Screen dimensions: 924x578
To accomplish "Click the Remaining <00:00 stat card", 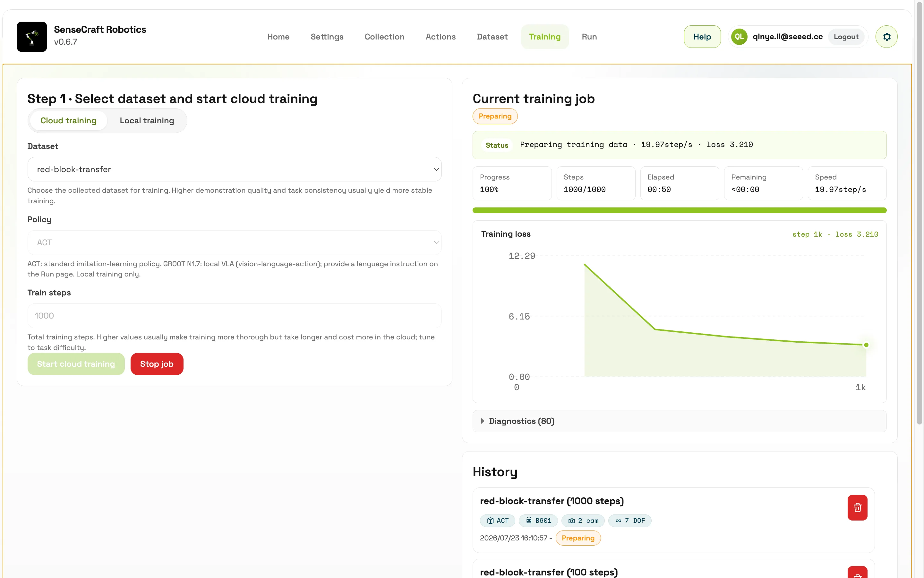I will [x=763, y=183].
